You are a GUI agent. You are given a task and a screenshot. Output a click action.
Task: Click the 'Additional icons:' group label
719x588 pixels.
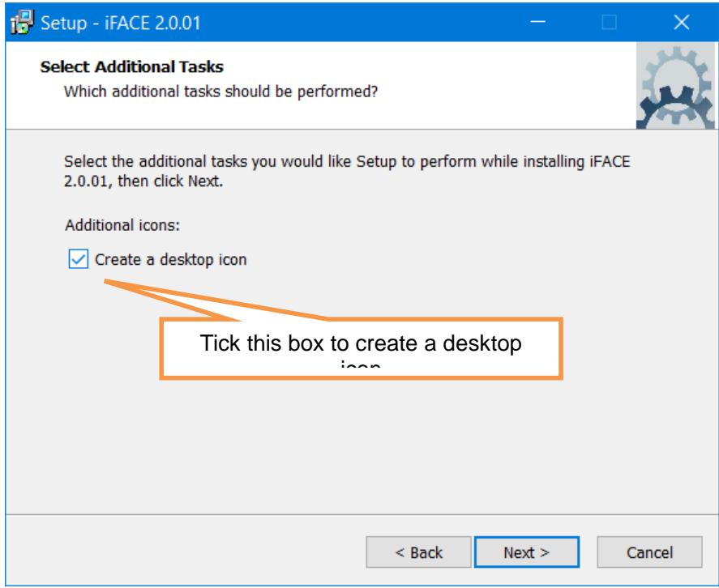click(122, 225)
